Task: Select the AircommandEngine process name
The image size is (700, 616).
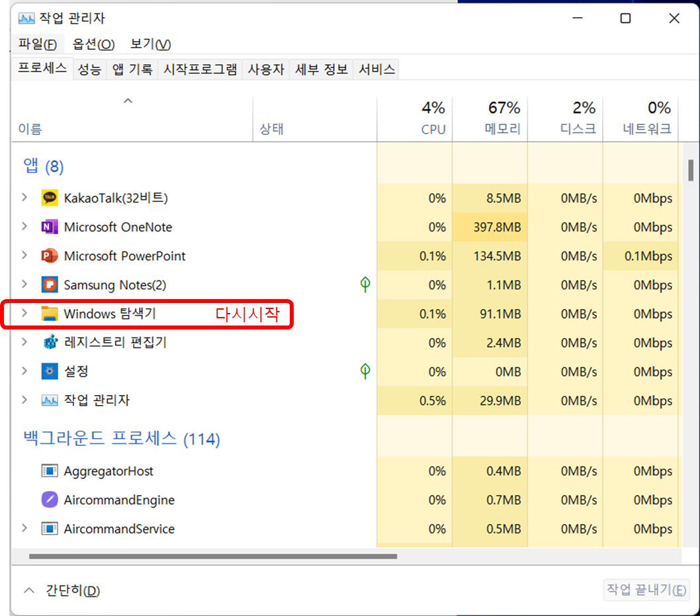Action: [119, 500]
